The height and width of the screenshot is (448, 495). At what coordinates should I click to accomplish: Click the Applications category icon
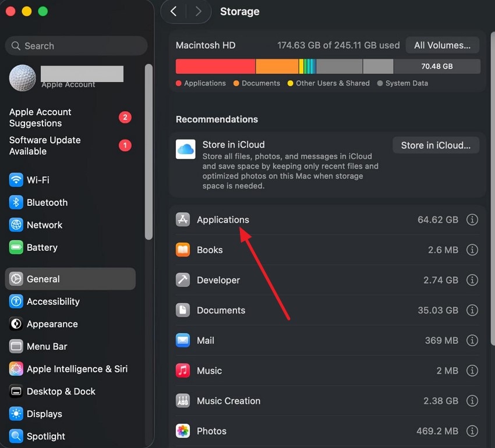183,219
